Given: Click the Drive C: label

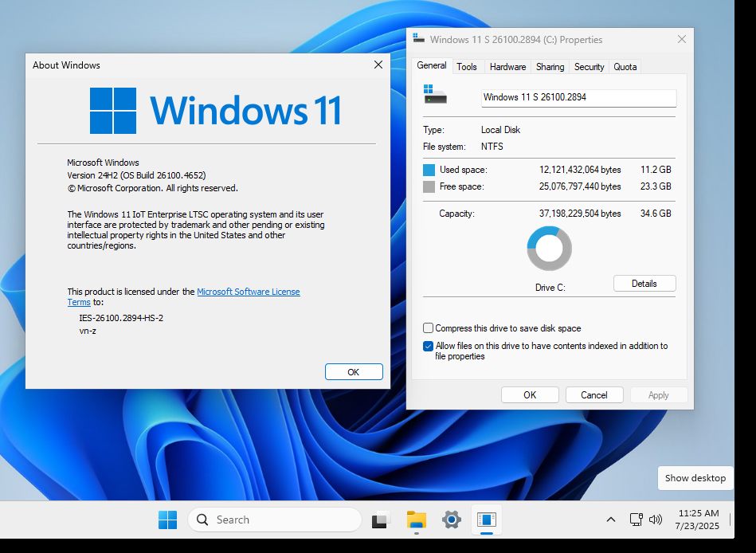Looking at the screenshot, I should click(x=550, y=288).
